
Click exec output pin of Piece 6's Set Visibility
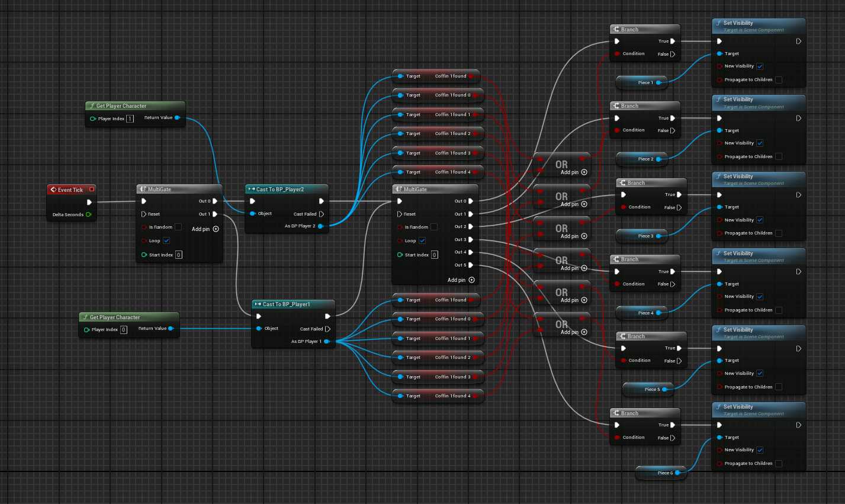click(798, 425)
